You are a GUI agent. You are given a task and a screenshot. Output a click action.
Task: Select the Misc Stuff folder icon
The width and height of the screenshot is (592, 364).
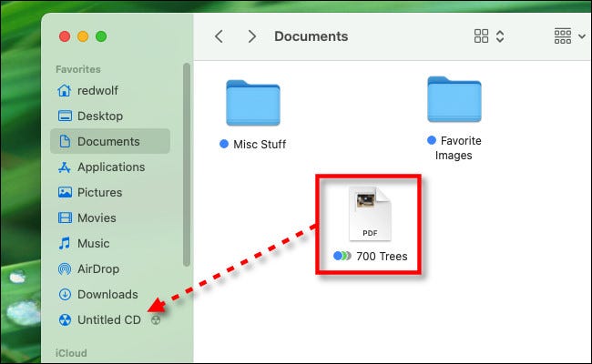click(252, 103)
